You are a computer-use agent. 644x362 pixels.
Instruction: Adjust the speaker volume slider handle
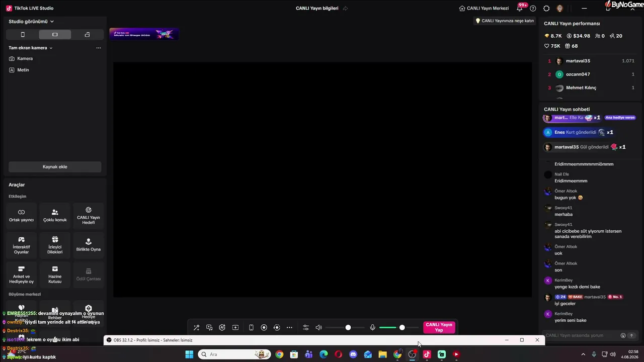click(348, 328)
